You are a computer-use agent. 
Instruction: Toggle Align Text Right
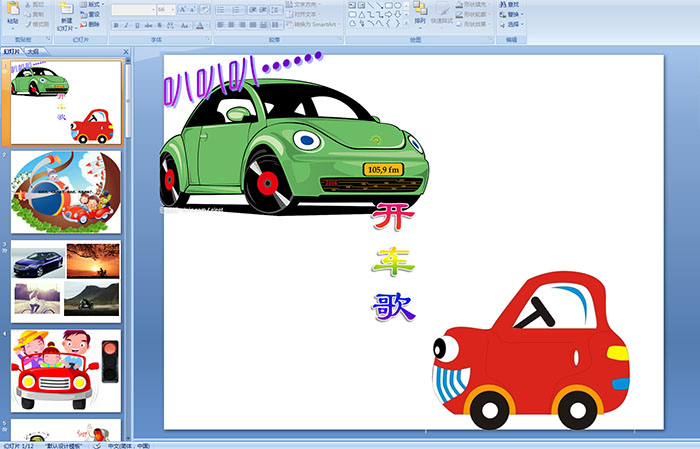(242, 25)
